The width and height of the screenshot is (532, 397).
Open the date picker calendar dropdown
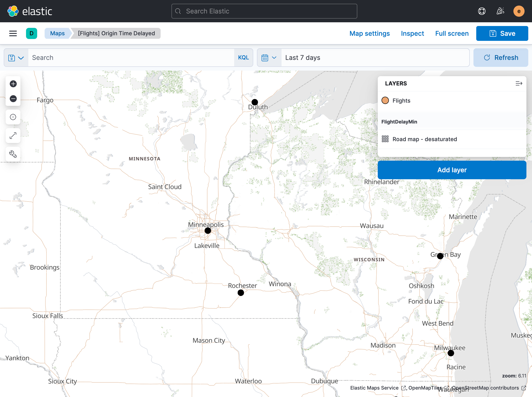pos(269,57)
